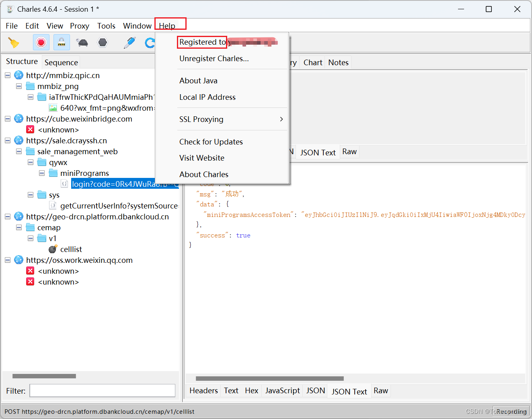Viewport: 532px width, 419px height.
Task: Switch to the Structure tab
Action: pos(22,61)
